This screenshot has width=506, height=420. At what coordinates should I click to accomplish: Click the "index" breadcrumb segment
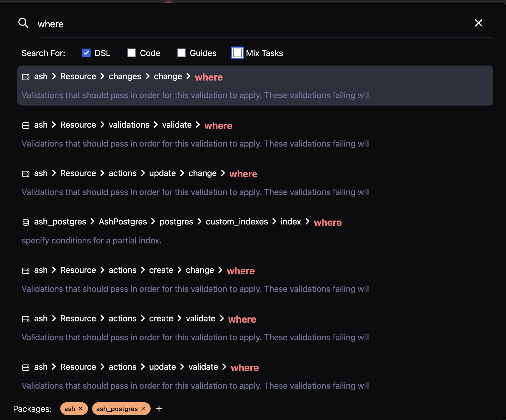pyautogui.click(x=291, y=222)
